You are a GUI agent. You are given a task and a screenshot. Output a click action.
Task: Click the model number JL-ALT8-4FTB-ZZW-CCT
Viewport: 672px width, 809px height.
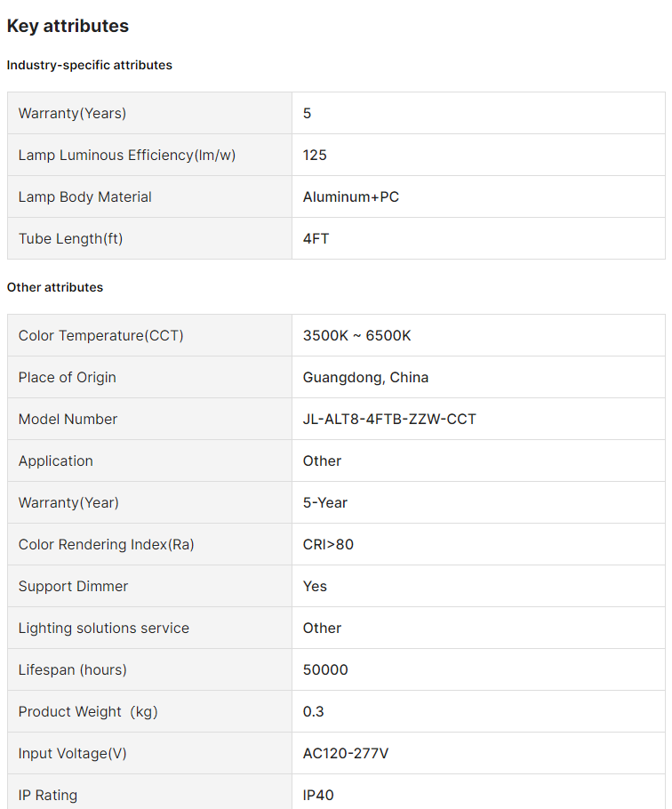389,419
